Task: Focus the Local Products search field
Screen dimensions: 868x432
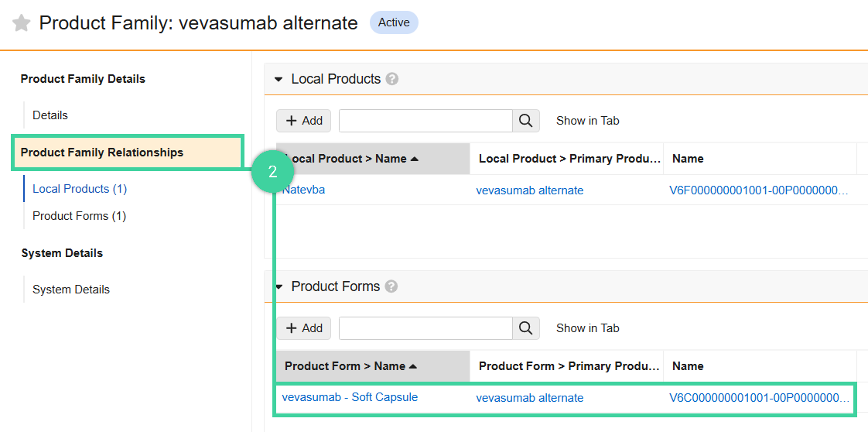Action: [x=425, y=121]
